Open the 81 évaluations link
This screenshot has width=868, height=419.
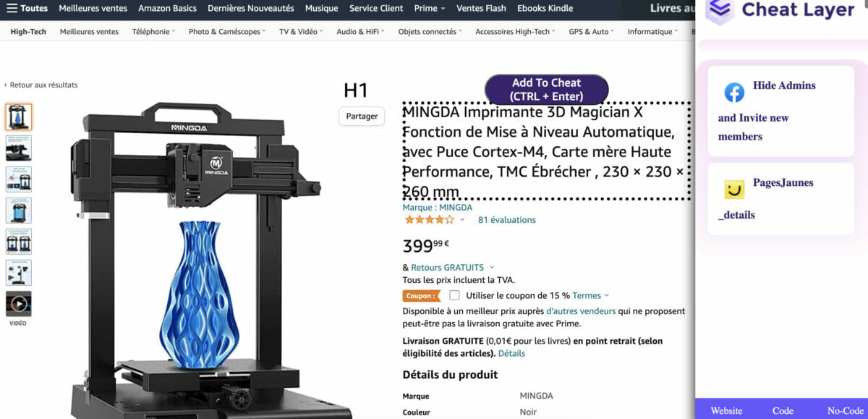click(506, 219)
